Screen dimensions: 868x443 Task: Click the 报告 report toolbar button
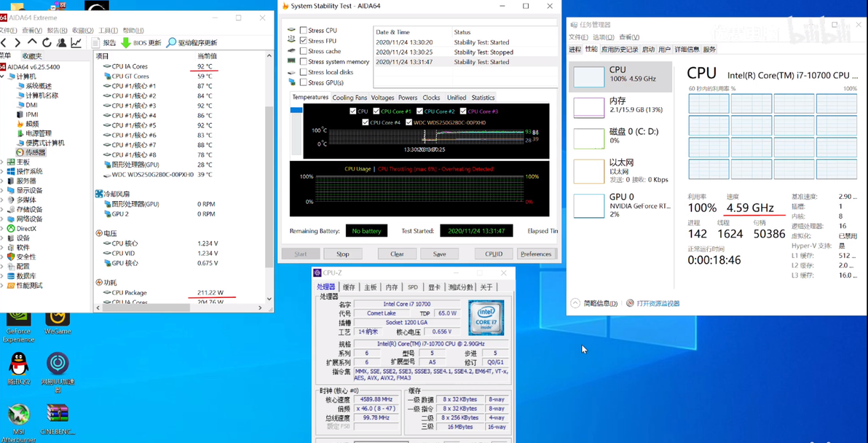pos(104,43)
